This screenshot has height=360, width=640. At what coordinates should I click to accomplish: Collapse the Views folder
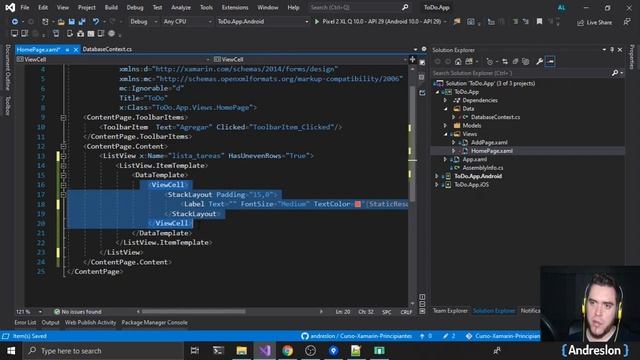[x=445, y=134]
